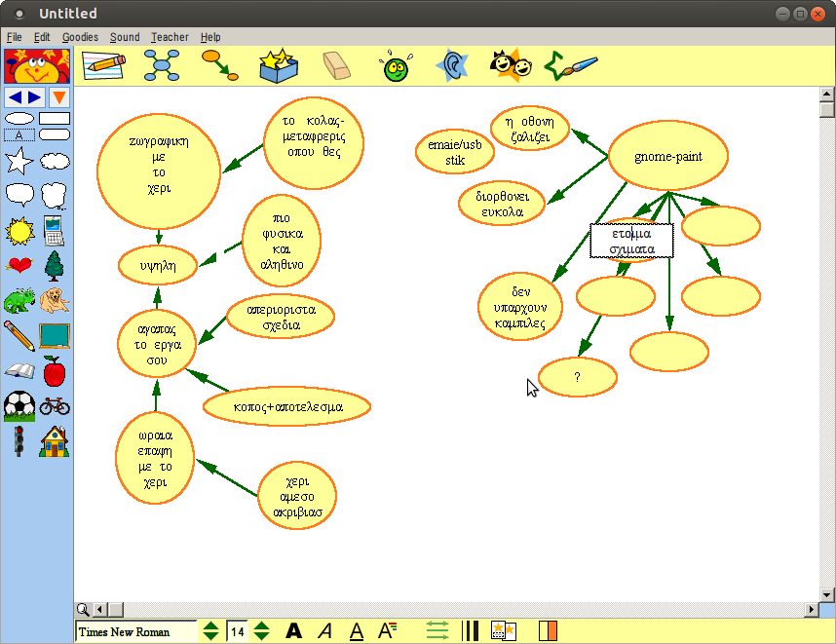Open the Edit menu
Screen dimensions: 836x644
(42, 37)
